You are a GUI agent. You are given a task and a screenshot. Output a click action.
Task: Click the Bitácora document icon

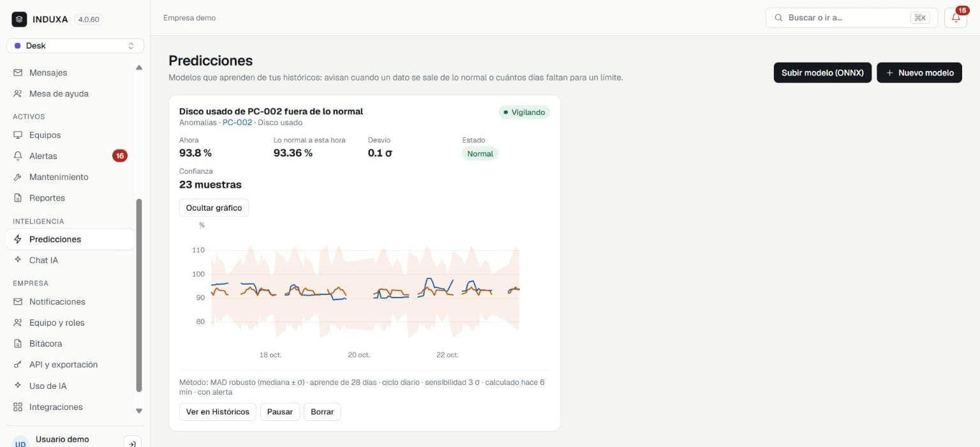tap(18, 344)
